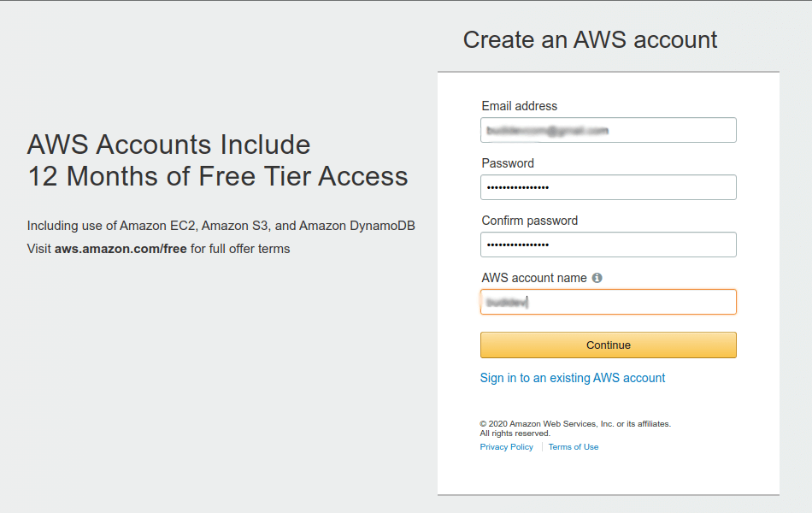
Task: Click the AWS account name label
Action: (x=534, y=278)
